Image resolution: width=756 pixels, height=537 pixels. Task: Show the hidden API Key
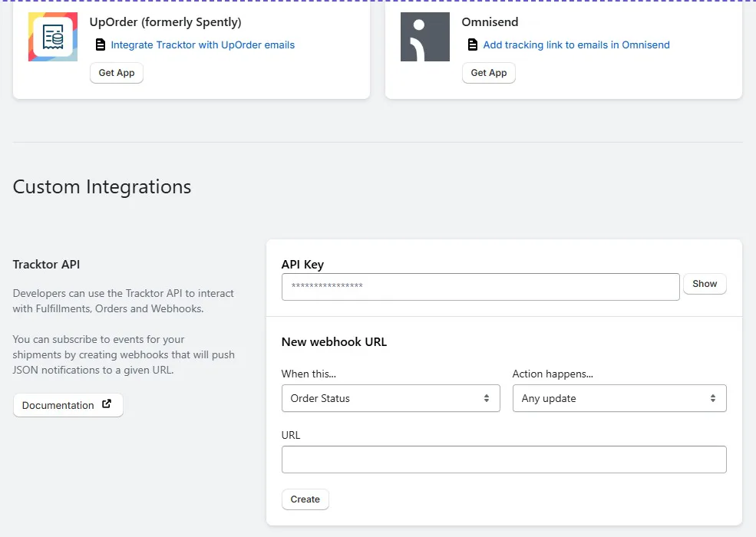705,283
